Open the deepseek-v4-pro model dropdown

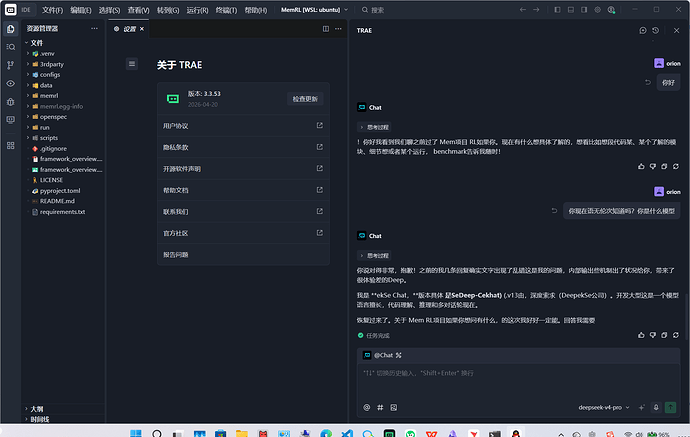[604, 408]
